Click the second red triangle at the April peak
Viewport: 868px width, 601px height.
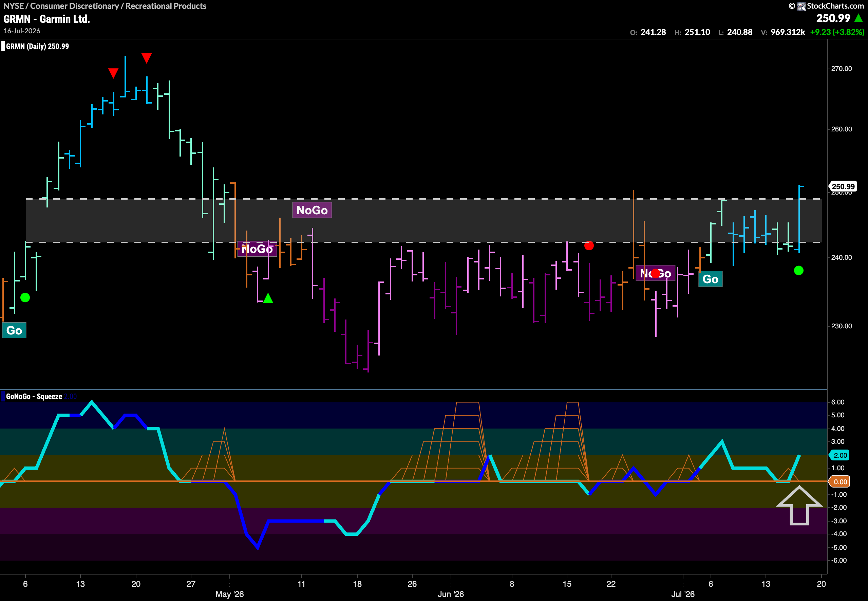coord(146,58)
